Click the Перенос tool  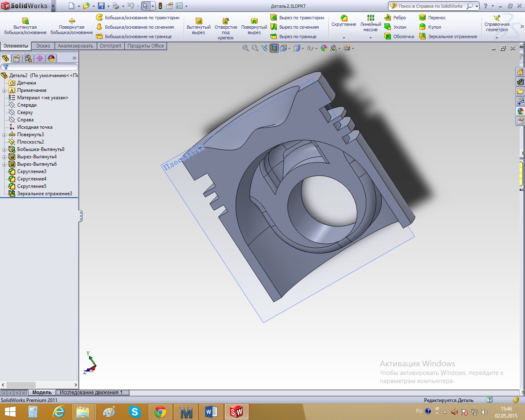tap(432, 18)
